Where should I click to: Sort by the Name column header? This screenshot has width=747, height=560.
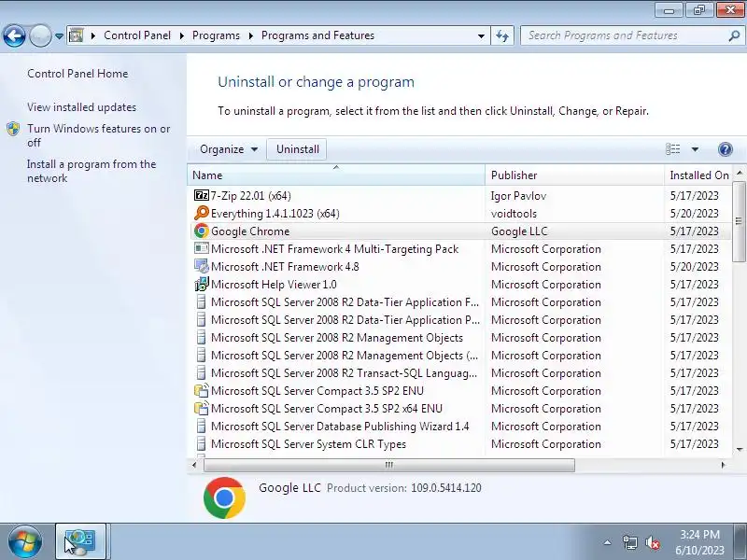point(336,175)
